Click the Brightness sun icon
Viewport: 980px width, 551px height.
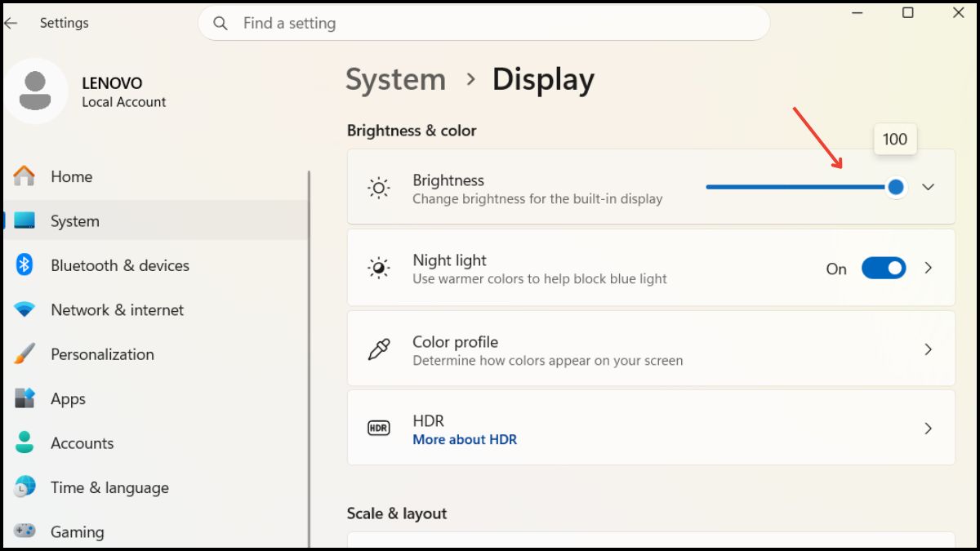tap(378, 189)
